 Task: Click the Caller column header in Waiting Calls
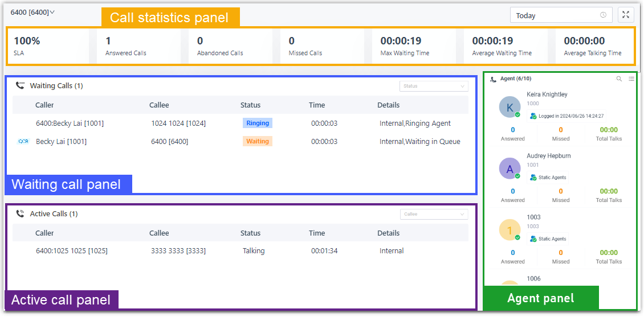click(44, 105)
